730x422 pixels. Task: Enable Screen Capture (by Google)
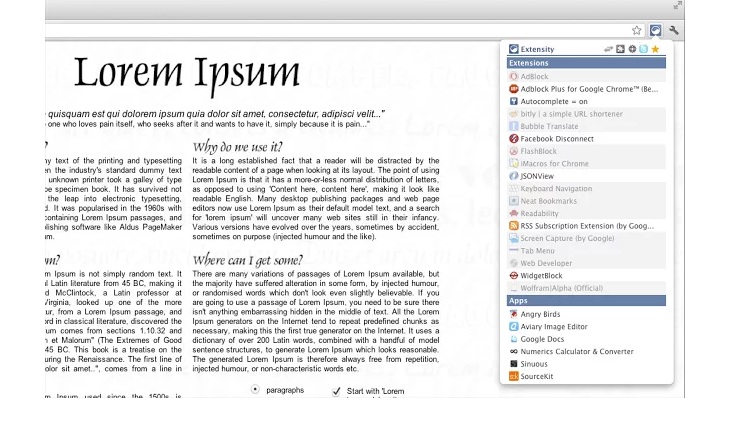pos(586,238)
